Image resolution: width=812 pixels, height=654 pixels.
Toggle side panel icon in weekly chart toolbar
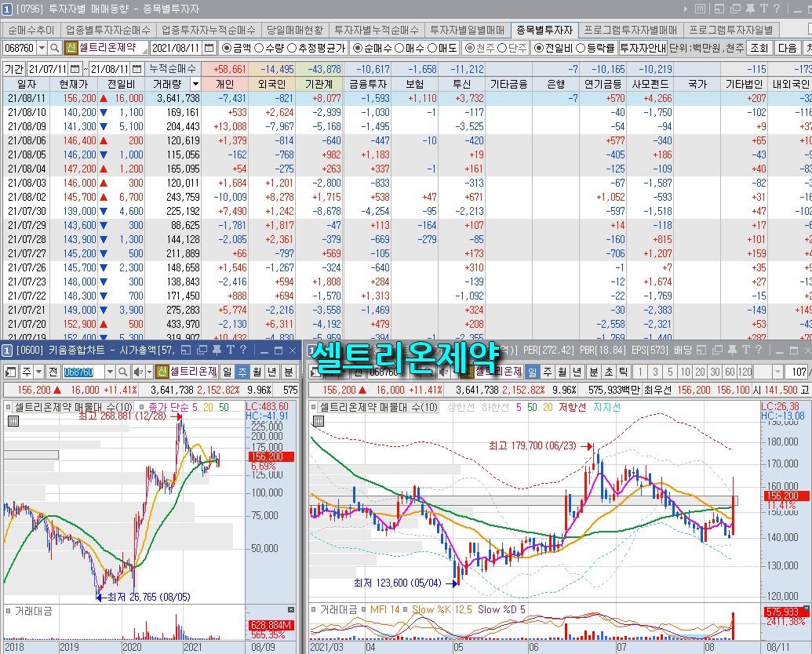tap(10, 372)
